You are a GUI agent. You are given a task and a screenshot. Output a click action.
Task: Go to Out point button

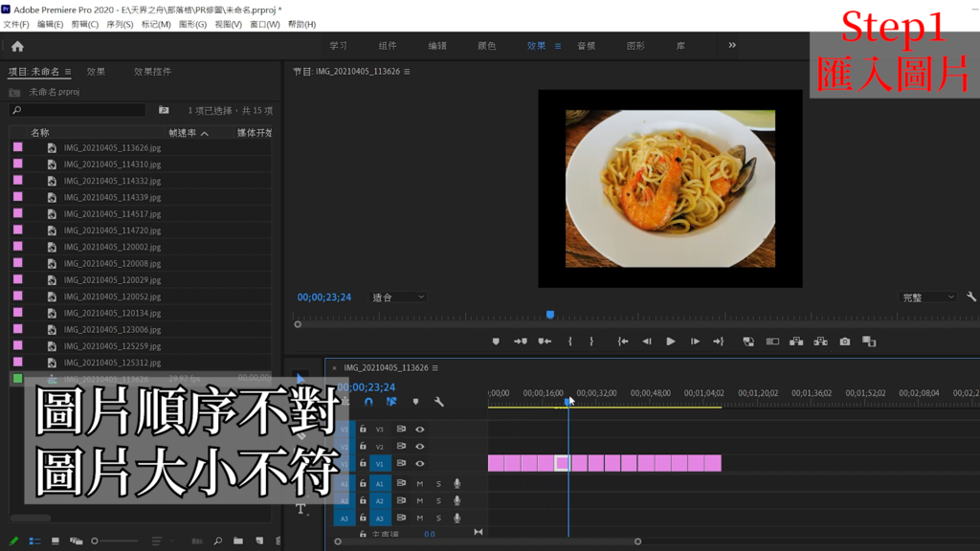pyautogui.click(x=718, y=342)
